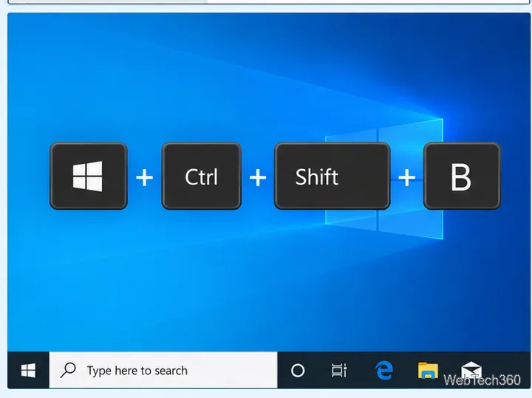The height and width of the screenshot is (398, 532).
Task: Click the B key graphic
Action: pyautogui.click(x=462, y=176)
